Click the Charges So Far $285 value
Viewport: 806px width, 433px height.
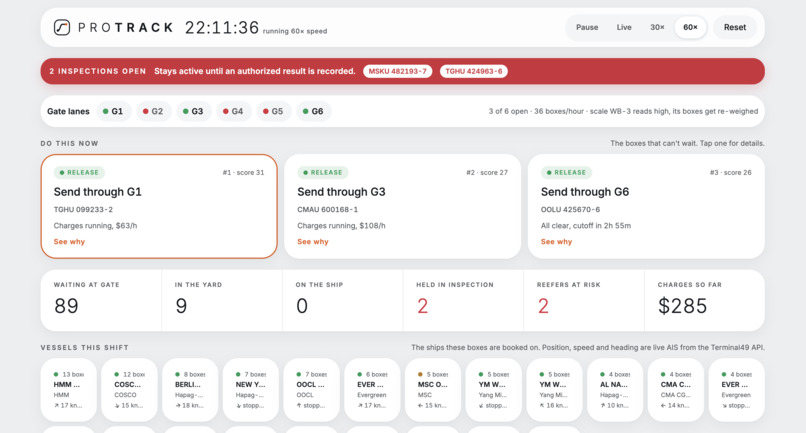[x=683, y=306]
